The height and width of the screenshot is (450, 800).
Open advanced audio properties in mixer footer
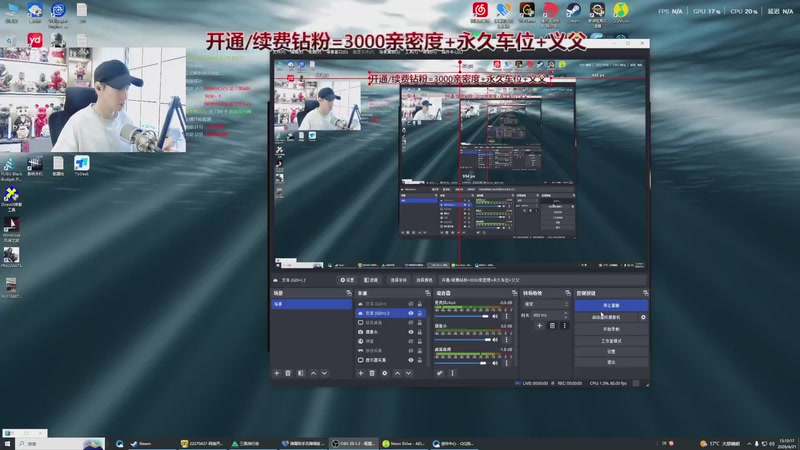tap(439, 373)
